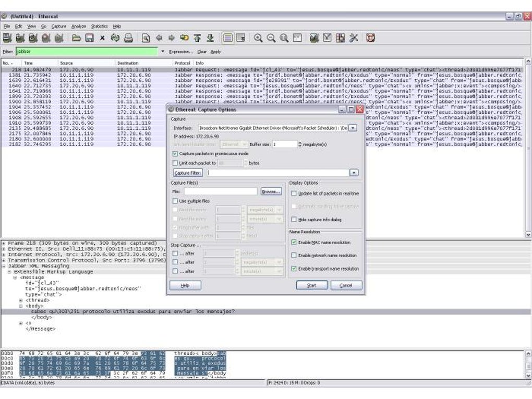
Task: Click the lifebuoy Help toolbar icon
Action: [370, 38]
